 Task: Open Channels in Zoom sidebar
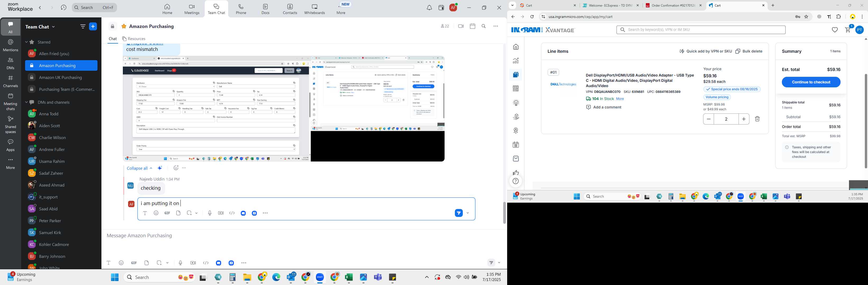pos(11,81)
